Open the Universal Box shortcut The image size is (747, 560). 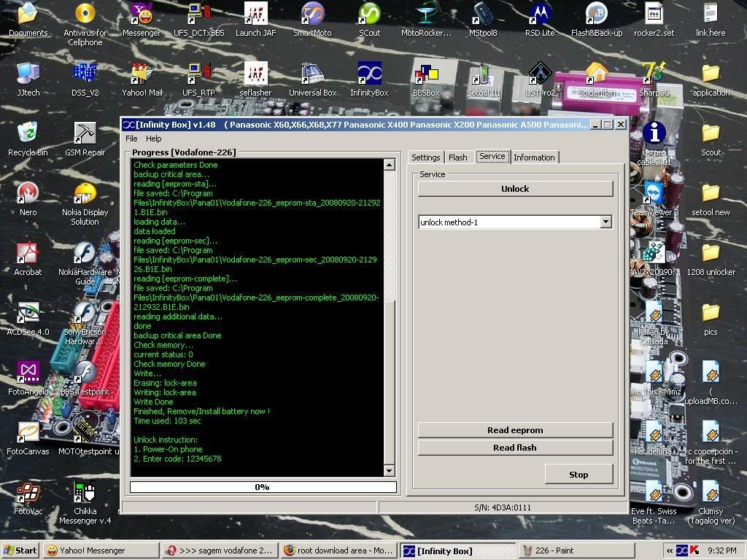click(x=312, y=74)
